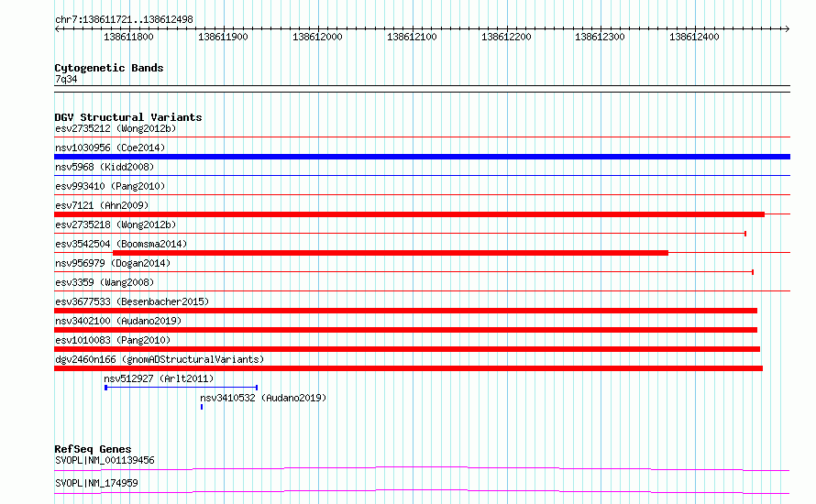
Task: Open the SVOPL|NM_001139456 gene label
Action: 105,460
